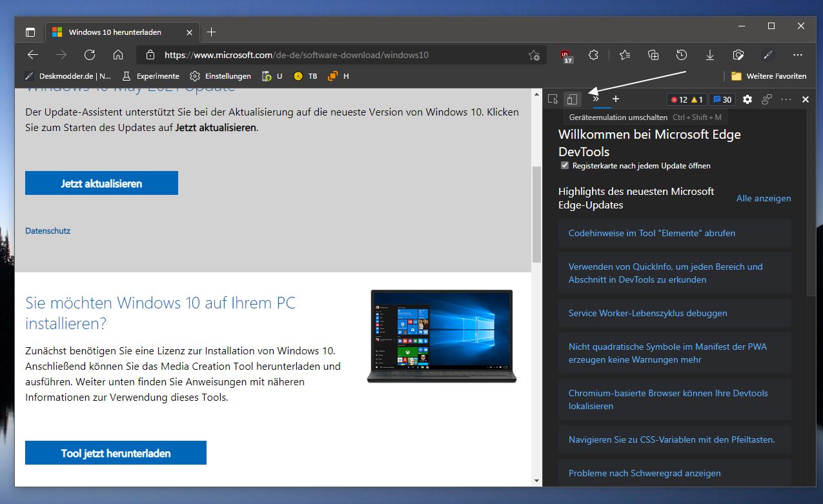The image size is (823, 504).
Task: Open the H bookmark
Action: pyautogui.click(x=338, y=76)
